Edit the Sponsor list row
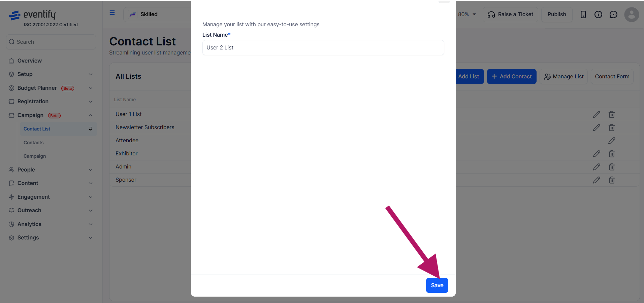The height and width of the screenshot is (303, 644). 597,180
